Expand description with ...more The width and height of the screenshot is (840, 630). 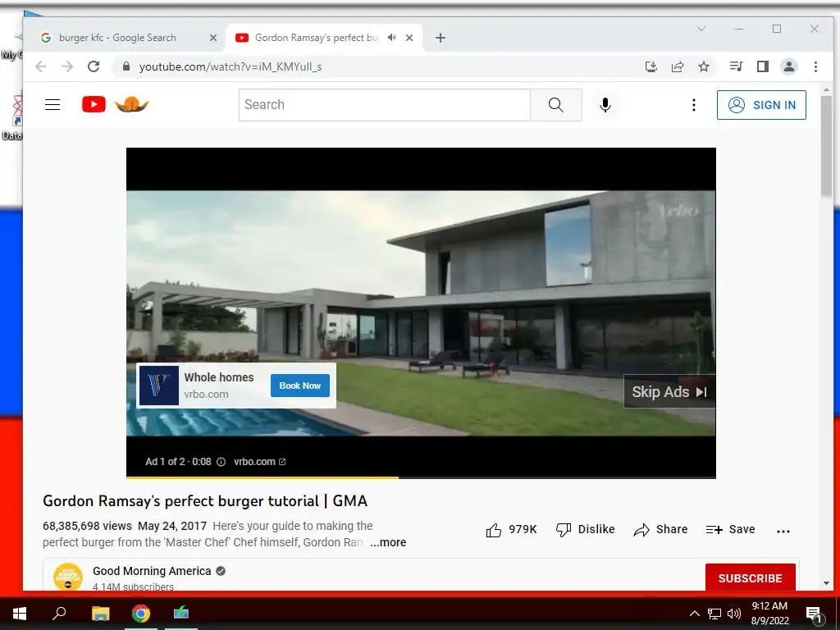388,543
